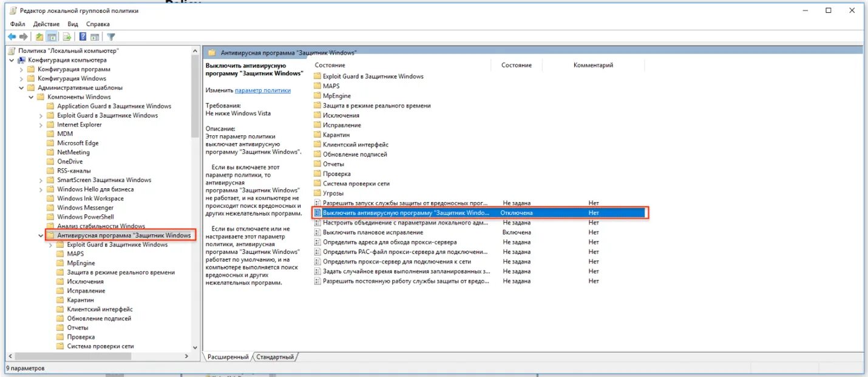Open the Справка menu
This screenshot has width=868, height=377.
[x=98, y=24]
